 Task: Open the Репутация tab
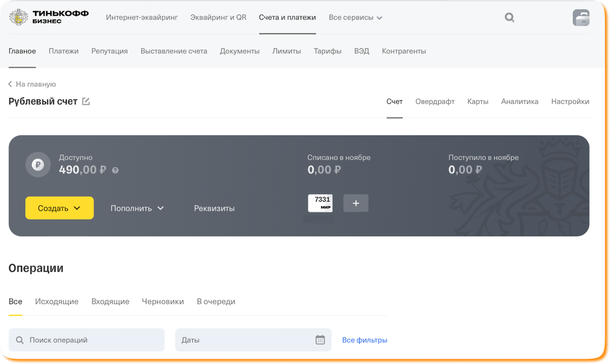click(x=109, y=51)
